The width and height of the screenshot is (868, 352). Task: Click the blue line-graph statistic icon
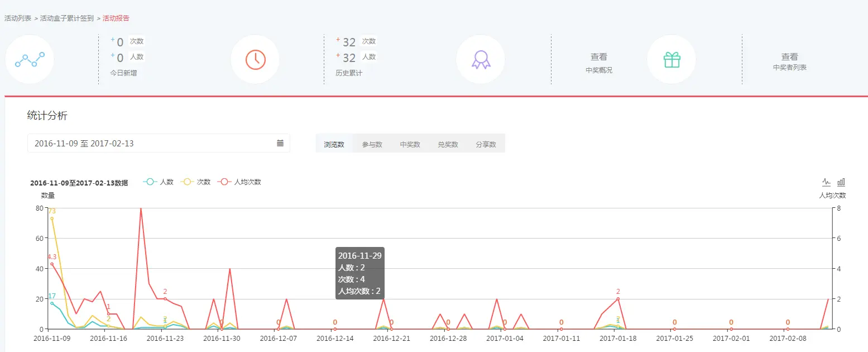point(29,59)
